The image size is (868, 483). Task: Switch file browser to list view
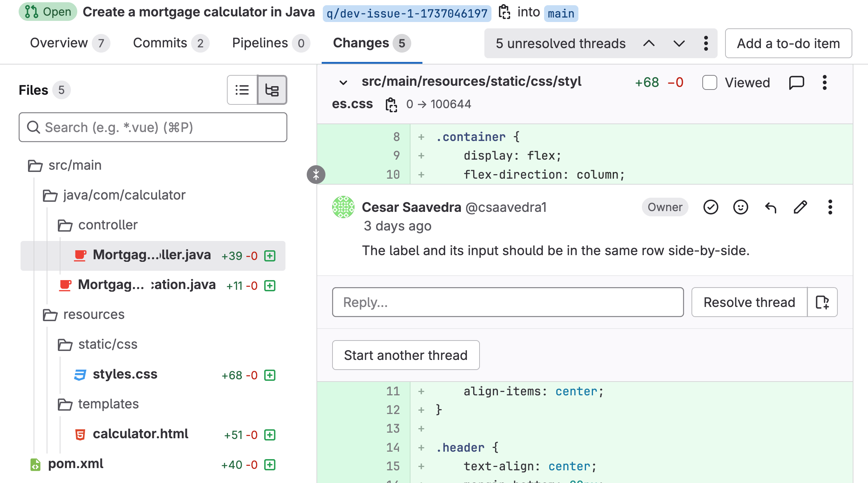(242, 90)
